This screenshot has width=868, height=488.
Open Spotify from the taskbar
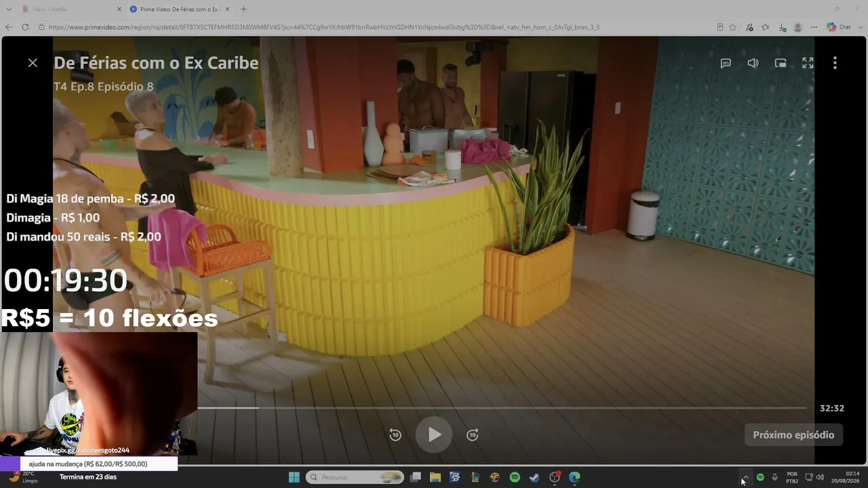coord(515,477)
